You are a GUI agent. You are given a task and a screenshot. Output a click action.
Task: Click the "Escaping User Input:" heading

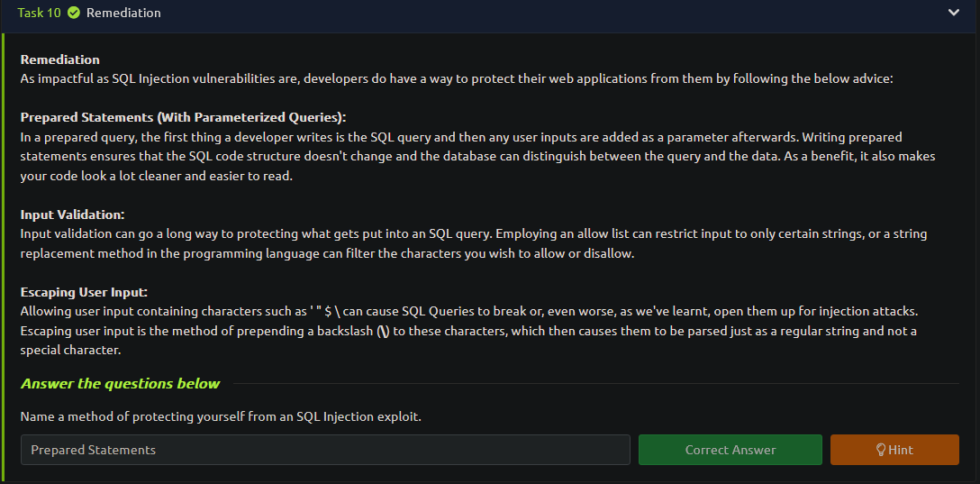pos(84,292)
